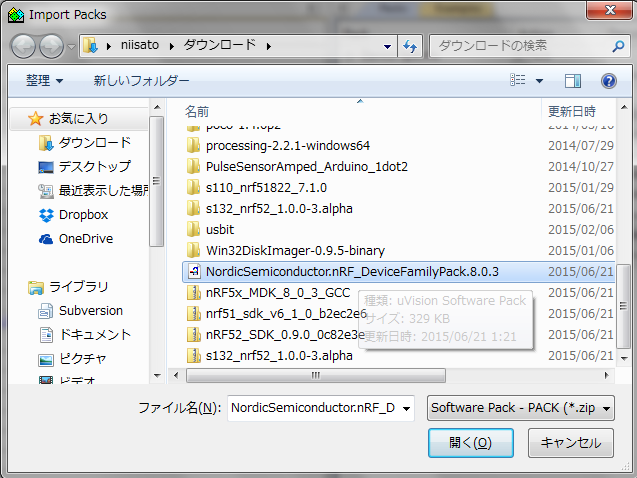637x478 pixels.
Task: Click the change view icon in the toolbar
Action: click(518, 80)
